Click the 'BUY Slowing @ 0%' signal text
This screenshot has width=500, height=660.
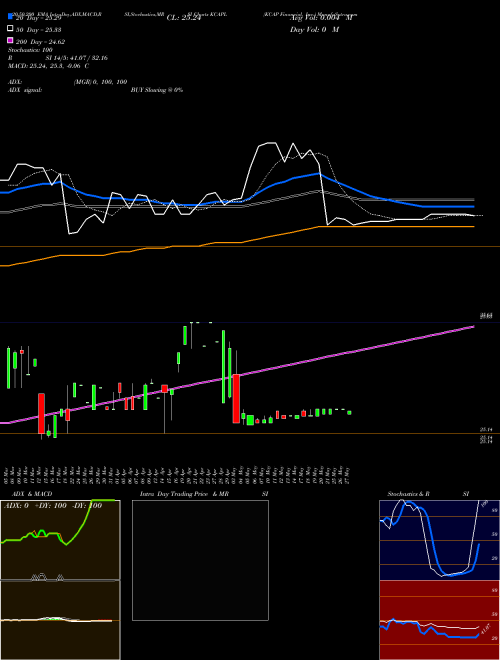[x=157, y=90]
